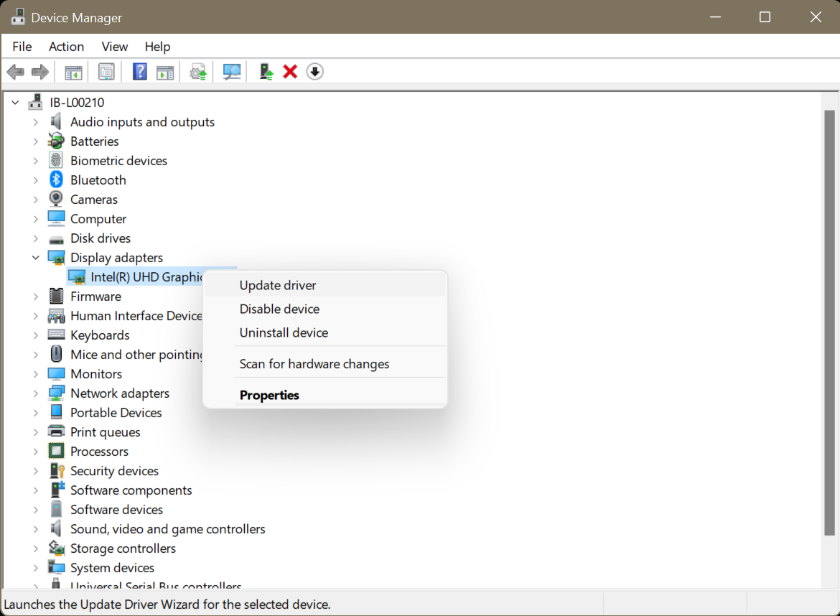840x616 pixels.
Task: Expand the Computer category
Action: pos(35,219)
